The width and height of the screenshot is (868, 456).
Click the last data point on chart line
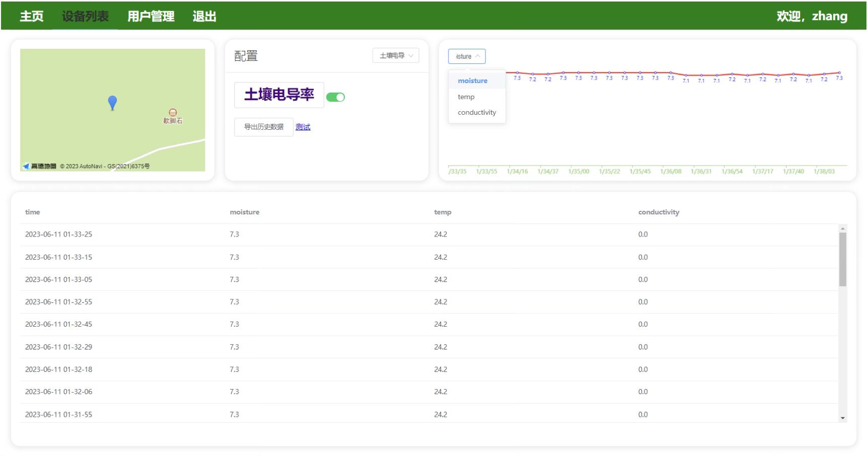pyautogui.click(x=839, y=73)
